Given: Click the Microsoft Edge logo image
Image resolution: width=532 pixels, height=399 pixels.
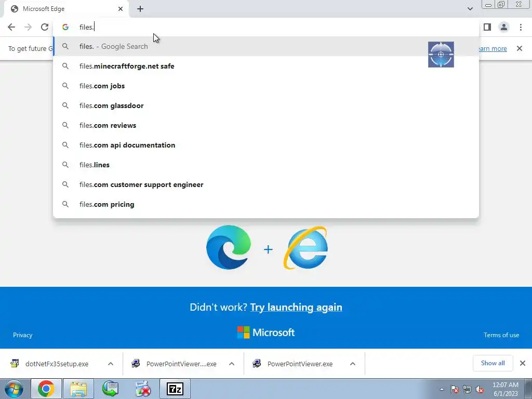Looking at the screenshot, I should [x=229, y=247].
